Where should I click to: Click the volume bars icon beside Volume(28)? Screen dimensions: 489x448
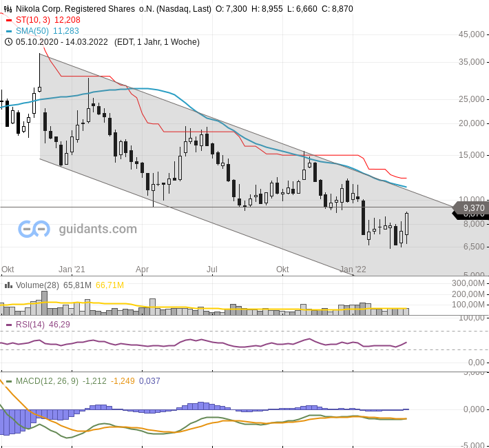pyautogui.click(x=8, y=285)
